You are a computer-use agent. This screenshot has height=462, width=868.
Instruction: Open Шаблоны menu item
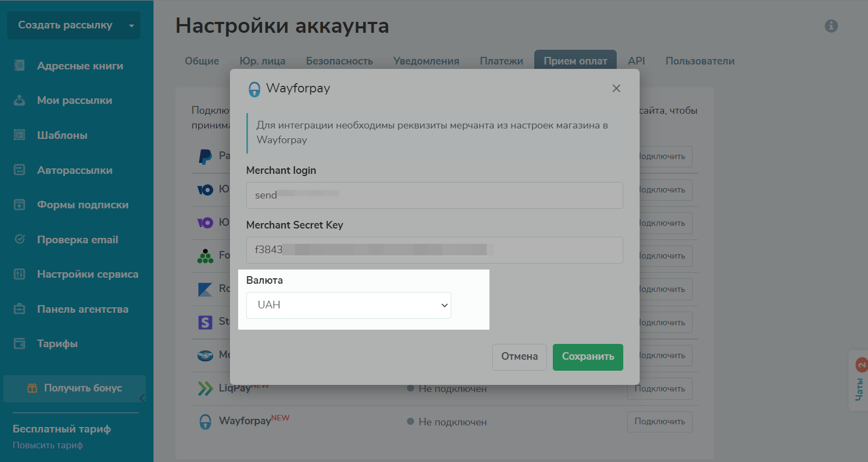click(62, 136)
